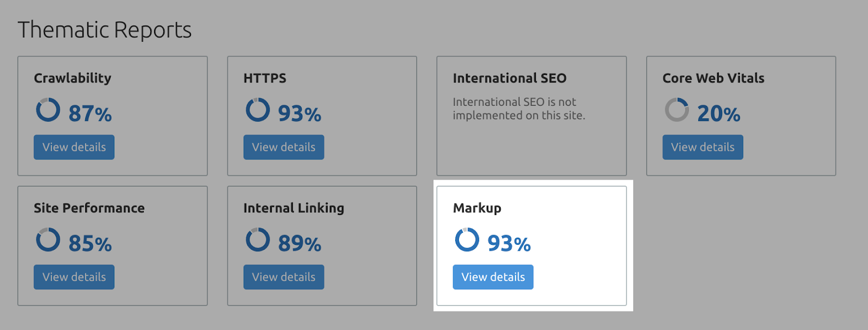The height and width of the screenshot is (330, 868).
Task: View details of Site Performance report
Action: pos(74,277)
